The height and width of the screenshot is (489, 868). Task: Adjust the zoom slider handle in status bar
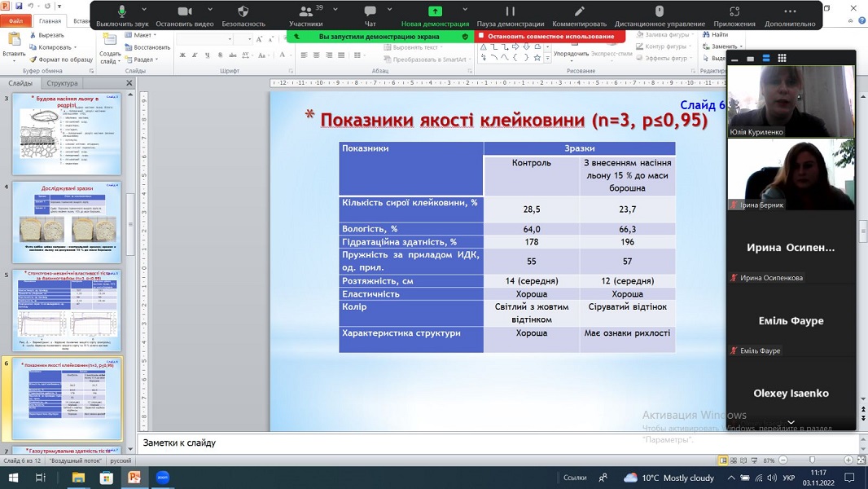[x=812, y=460]
